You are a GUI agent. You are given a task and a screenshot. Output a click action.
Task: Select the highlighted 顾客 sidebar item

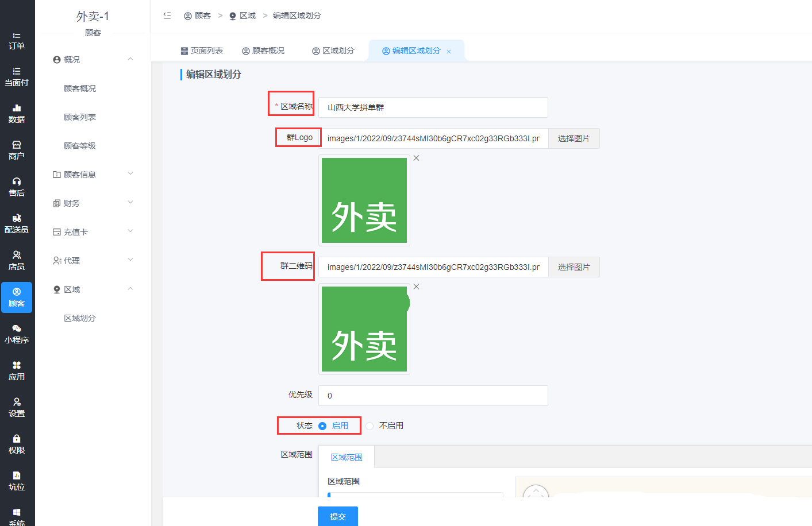(x=17, y=297)
